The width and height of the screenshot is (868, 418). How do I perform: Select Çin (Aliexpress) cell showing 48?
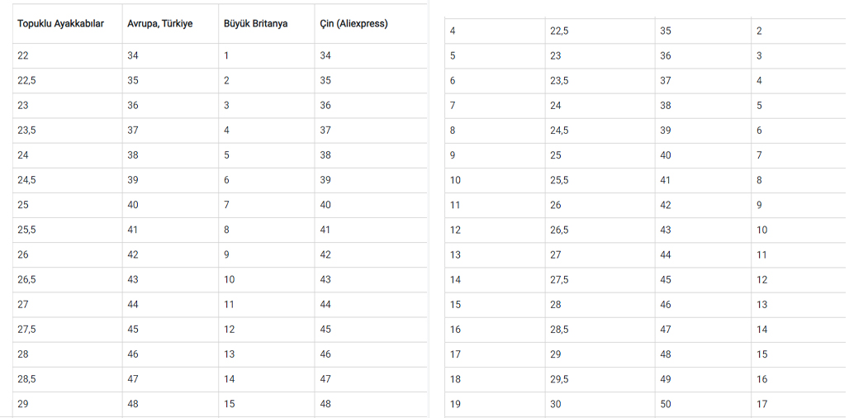tap(325, 404)
